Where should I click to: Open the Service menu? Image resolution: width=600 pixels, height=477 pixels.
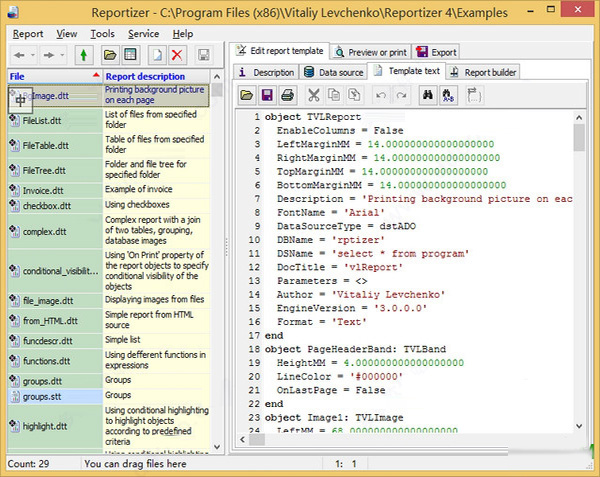coord(143,33)
